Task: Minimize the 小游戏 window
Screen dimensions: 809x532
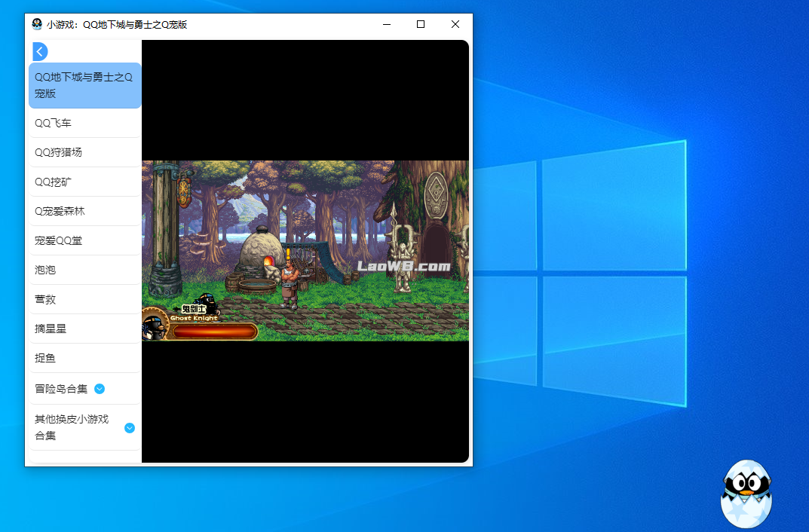Action: (x=387, y=24)
